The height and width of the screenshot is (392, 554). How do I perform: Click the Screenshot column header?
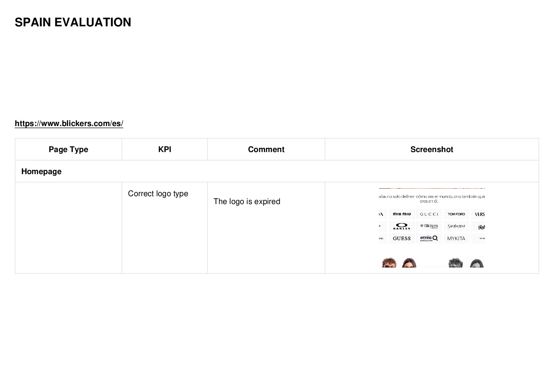(x=432, y=149)
